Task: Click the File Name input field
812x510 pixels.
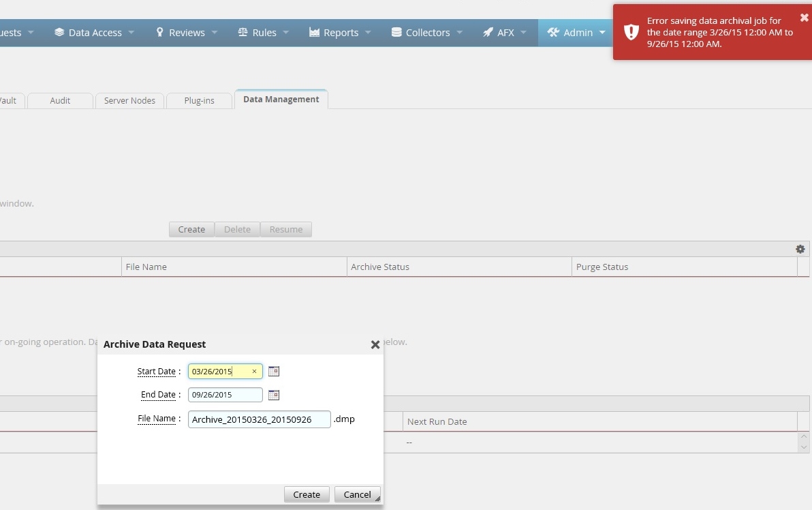Action: point(259,419)
